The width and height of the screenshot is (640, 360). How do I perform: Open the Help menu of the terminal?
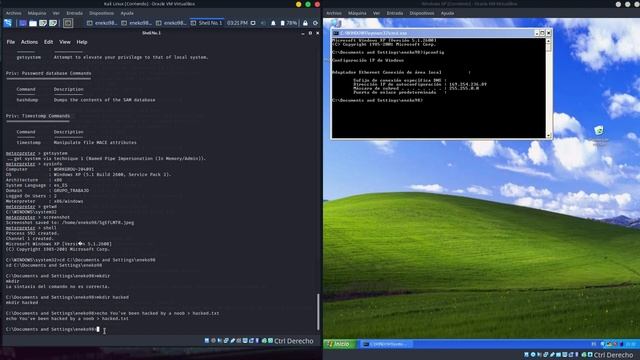pyautogui.click(x=82, y=42)
